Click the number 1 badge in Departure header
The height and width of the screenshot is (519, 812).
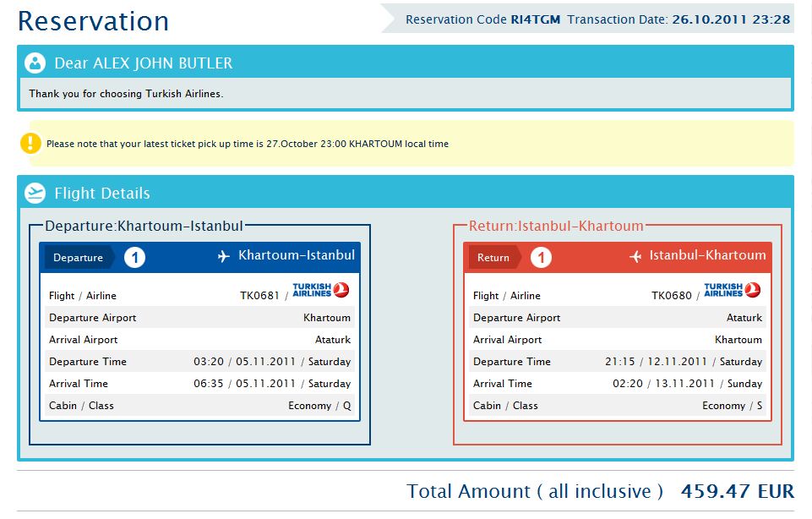134,258
